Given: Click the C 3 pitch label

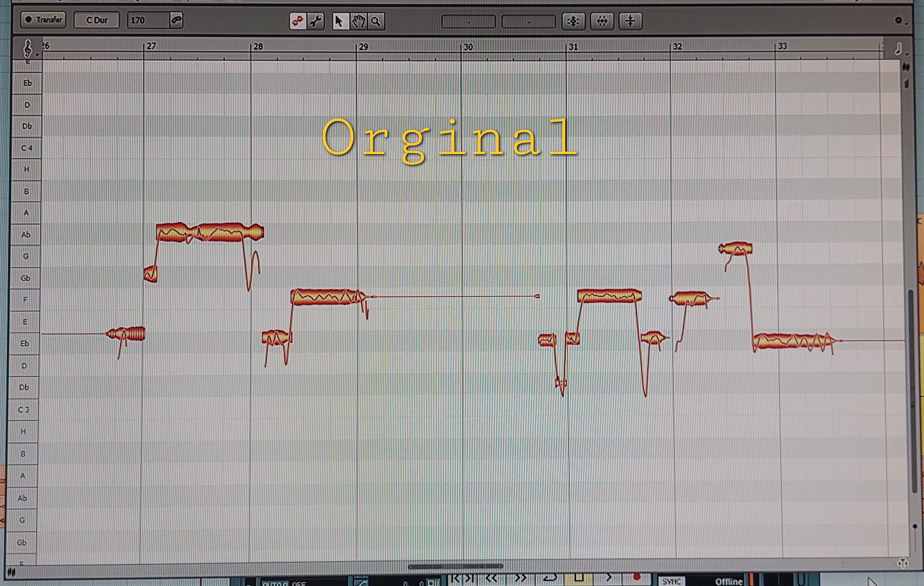Looking at the screenshot, I should (23, 410).
